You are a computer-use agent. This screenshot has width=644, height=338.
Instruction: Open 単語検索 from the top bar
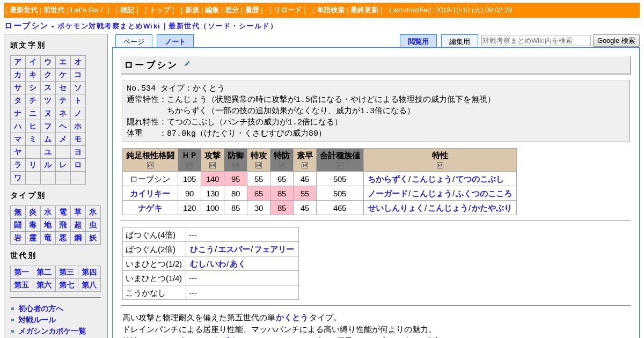[x=331, y=10]
